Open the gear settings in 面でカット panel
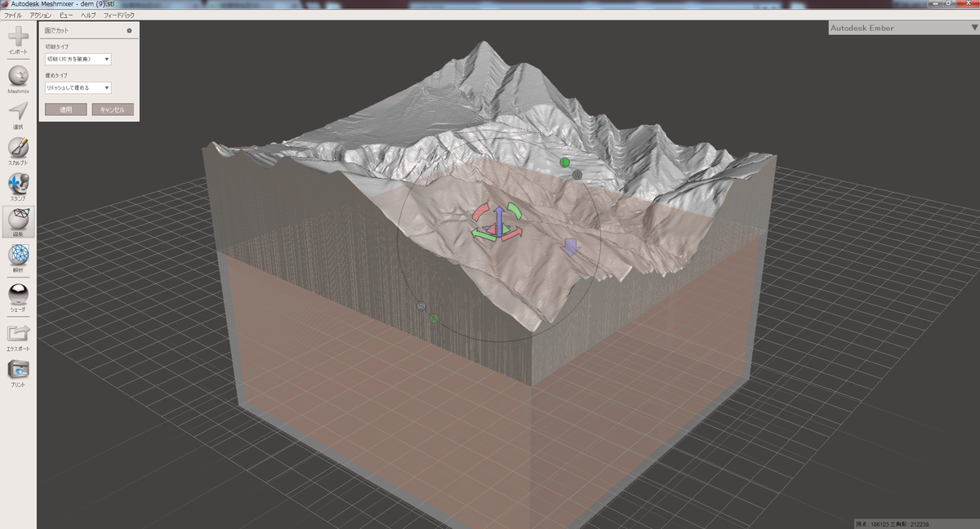Viewport: 980px width, 529px height. tap(129, 30)
